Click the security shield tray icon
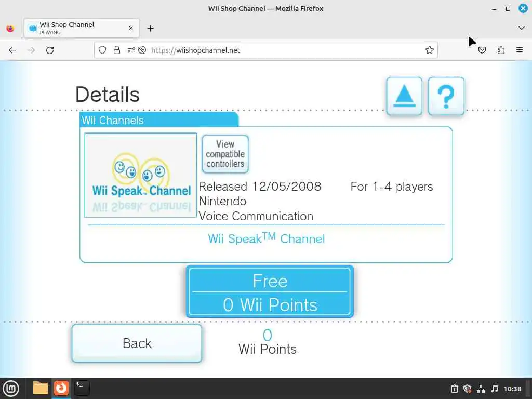The width and height of the screenshot is (532, 399). click(x=467, y=389)
